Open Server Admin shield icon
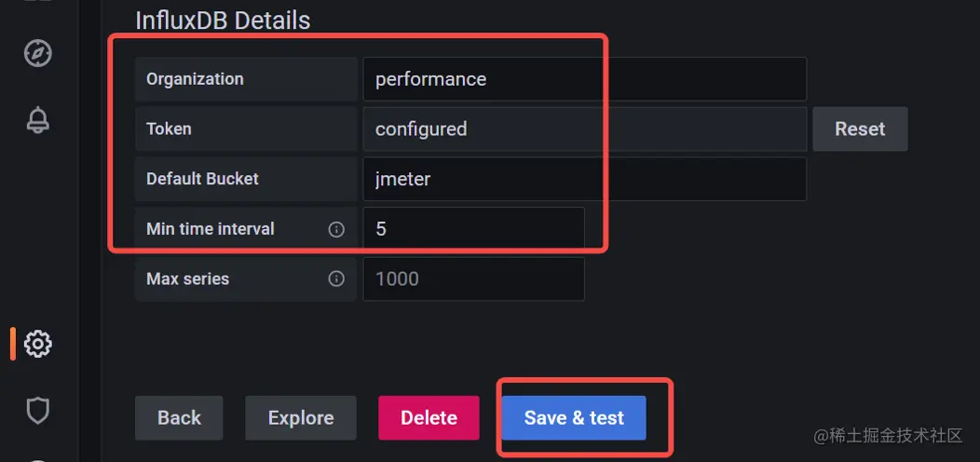 pos(38,411)
